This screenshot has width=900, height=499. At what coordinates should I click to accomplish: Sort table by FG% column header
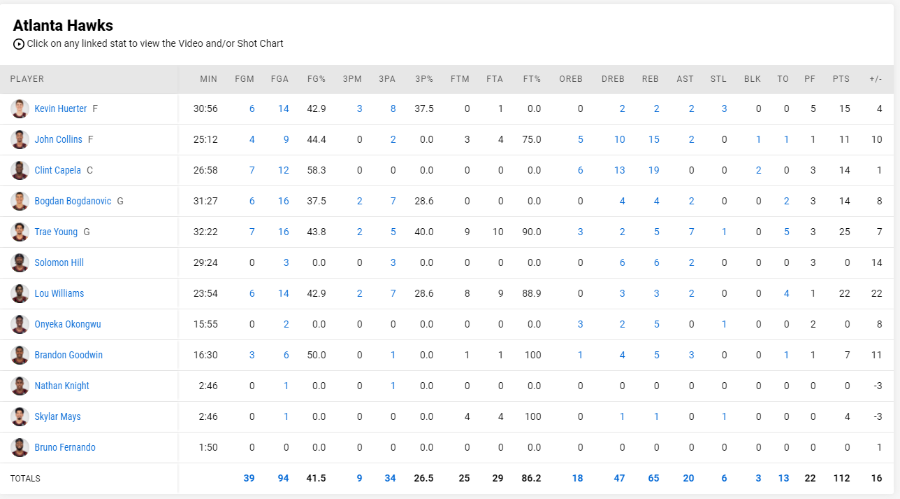click(x=316, y=79)
